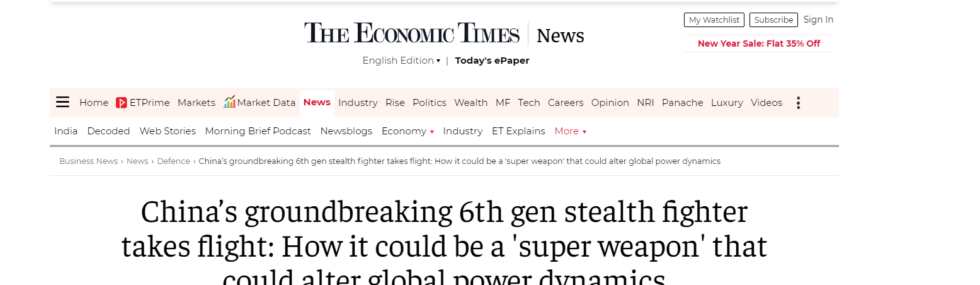Open the Markets menu item
980x285 pixels.
(197, 103)
